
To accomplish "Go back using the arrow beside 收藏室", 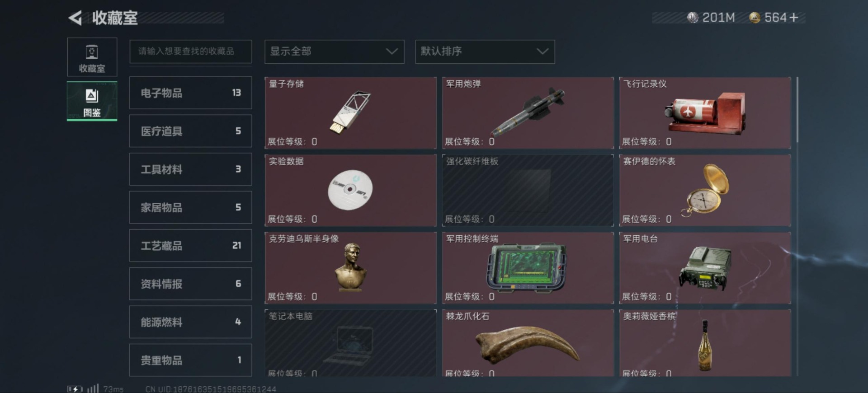I will 75,18.
